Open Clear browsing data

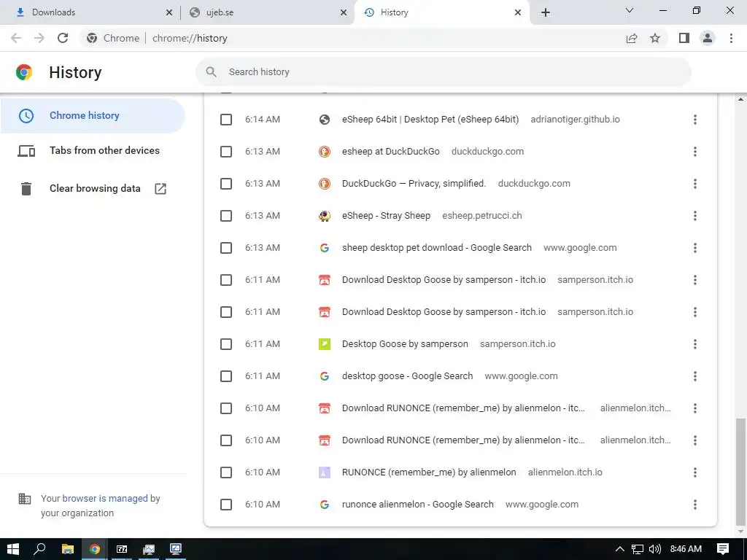tap(93, 189)
